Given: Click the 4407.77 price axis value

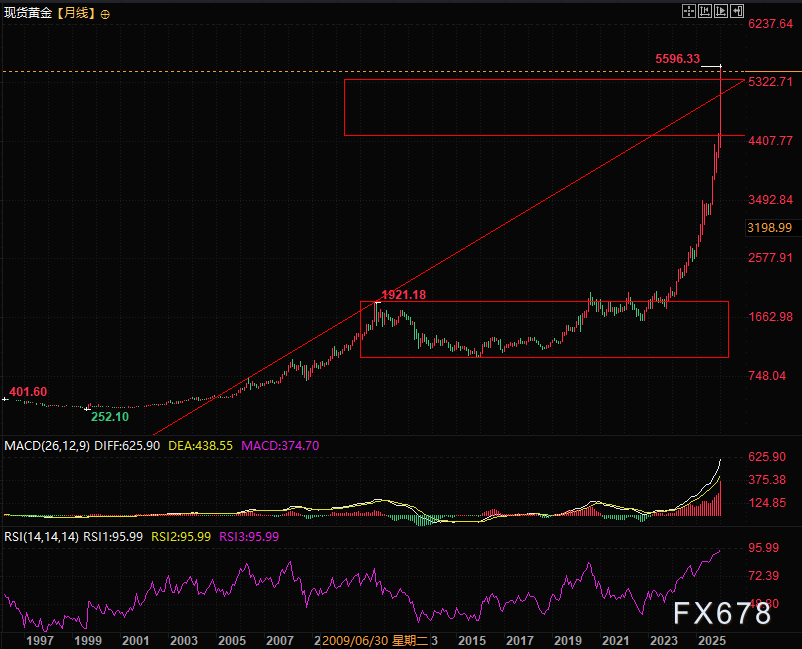Looking at the screenshot, I should (x=770, y=141).
